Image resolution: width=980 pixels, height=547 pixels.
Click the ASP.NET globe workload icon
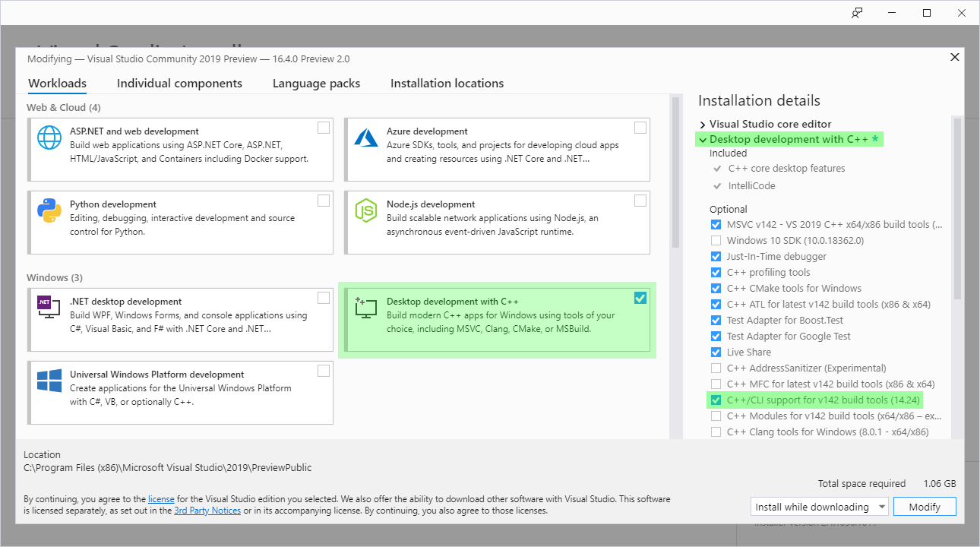49,138
